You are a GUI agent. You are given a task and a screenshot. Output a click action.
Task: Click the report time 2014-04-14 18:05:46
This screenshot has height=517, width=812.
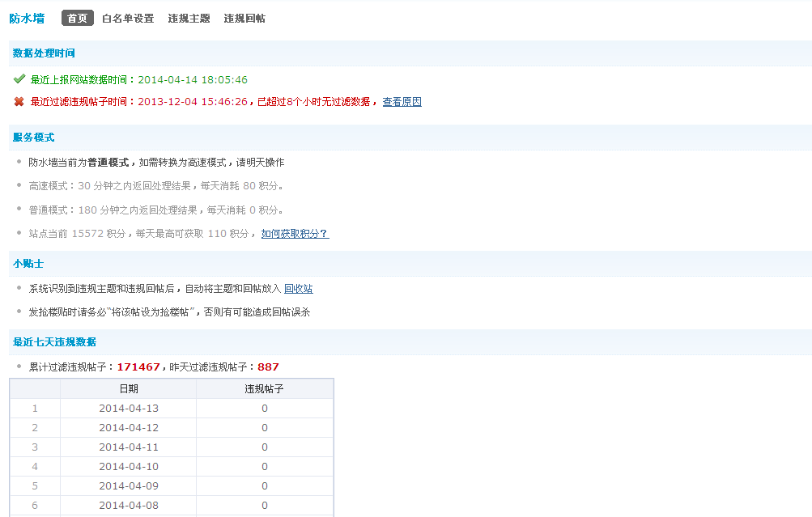tap(193, 80)
